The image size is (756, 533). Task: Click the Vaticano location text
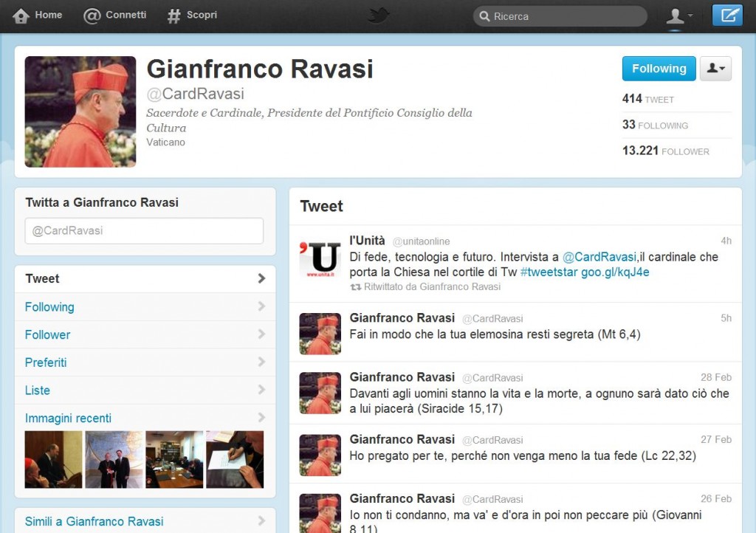click(166, 142)
